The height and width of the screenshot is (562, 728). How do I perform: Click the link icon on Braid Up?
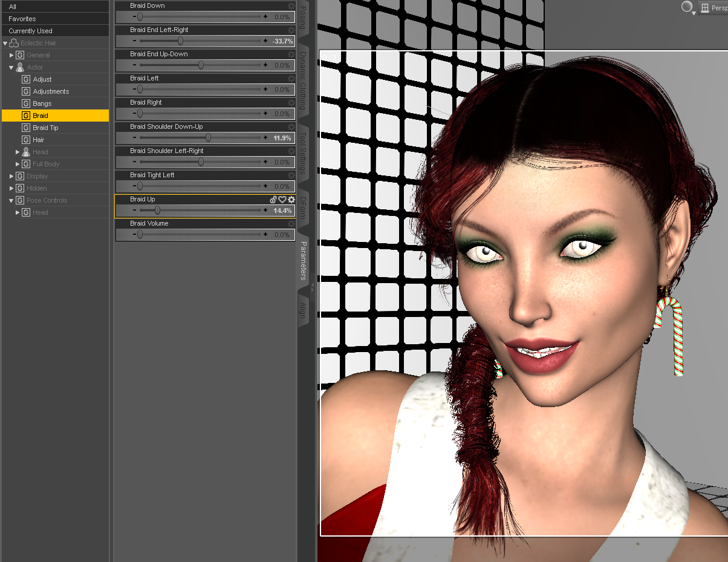(x=273, y=199)
